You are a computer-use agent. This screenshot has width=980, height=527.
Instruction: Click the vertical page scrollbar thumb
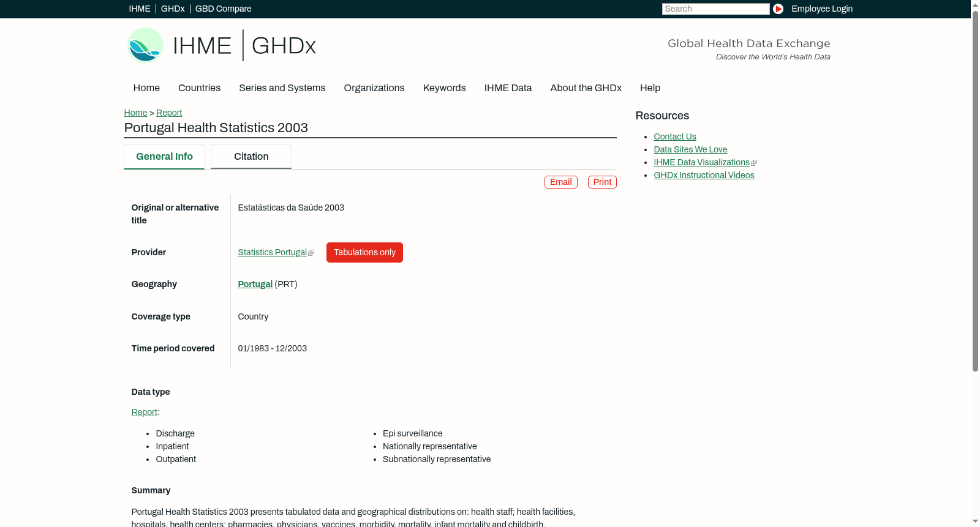coord(975,190)
